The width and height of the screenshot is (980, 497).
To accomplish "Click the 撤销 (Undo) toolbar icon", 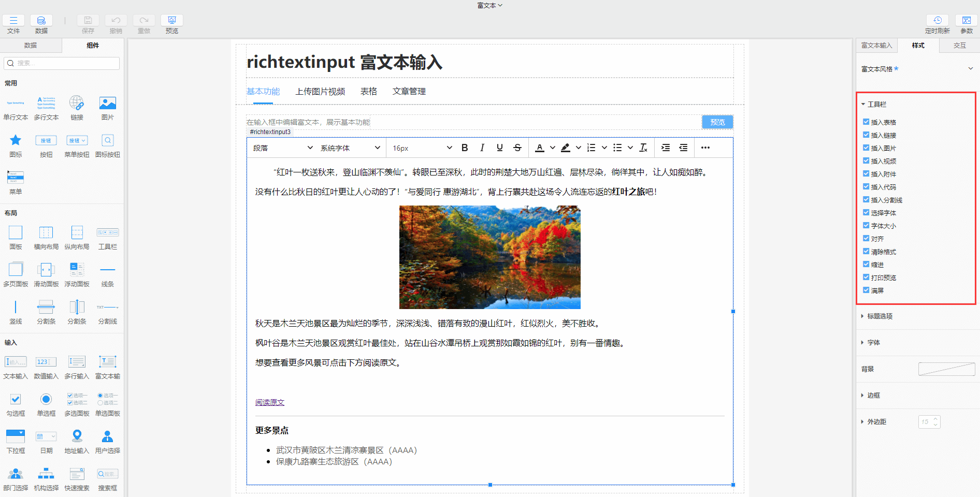I will [x=116, y=21].
